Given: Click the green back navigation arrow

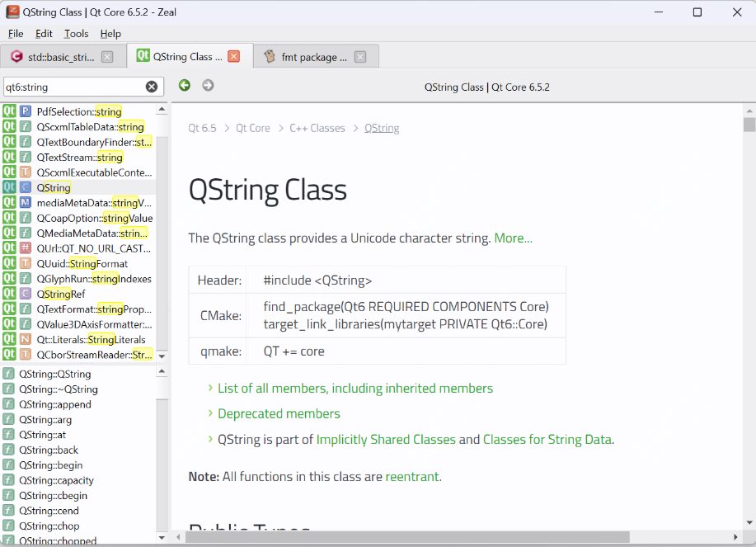Looking at the screenshot, I should 185,86.
